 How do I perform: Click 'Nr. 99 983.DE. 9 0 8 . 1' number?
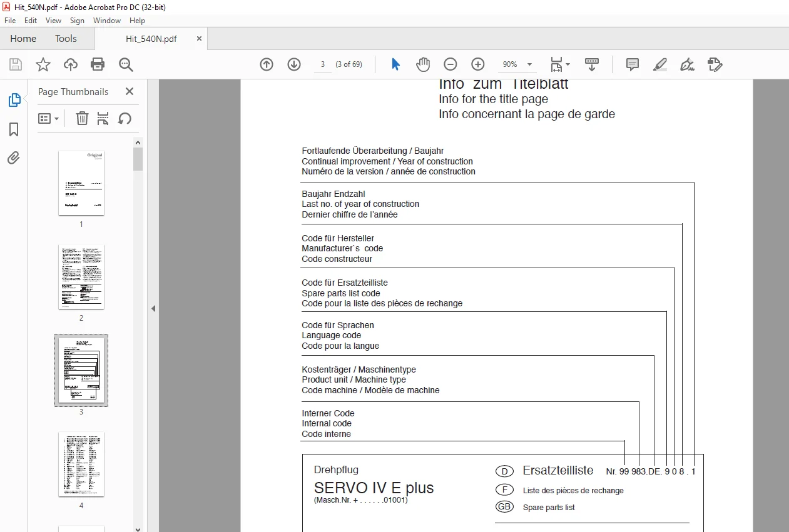tap(651, 471)
